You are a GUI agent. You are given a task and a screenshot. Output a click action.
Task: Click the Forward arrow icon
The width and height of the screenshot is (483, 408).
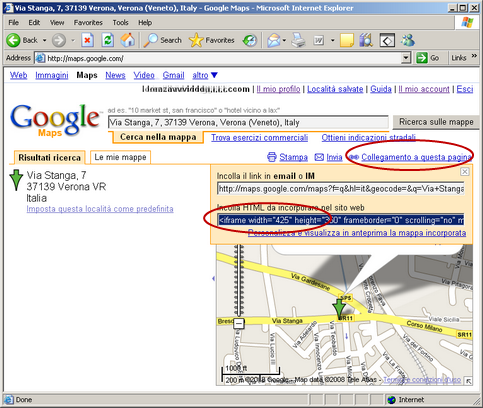59,40
